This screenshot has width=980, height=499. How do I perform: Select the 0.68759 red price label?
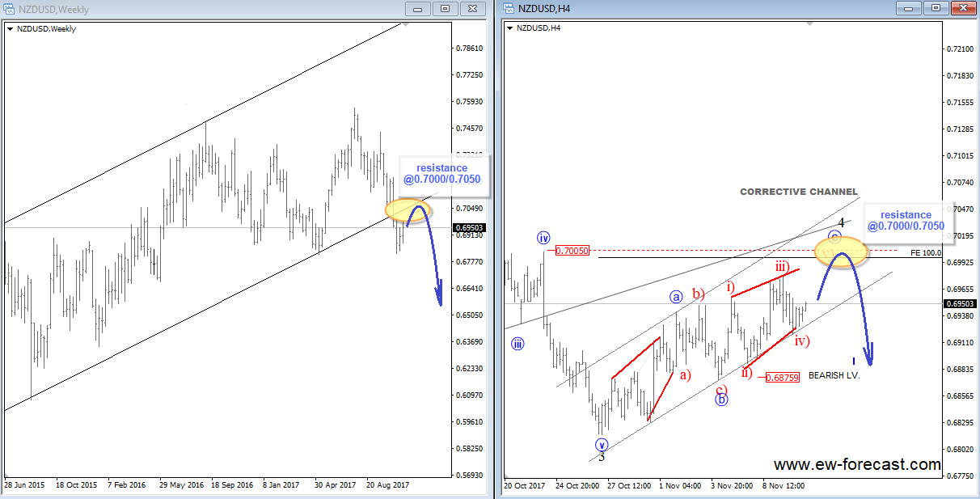tap(781, 378)
